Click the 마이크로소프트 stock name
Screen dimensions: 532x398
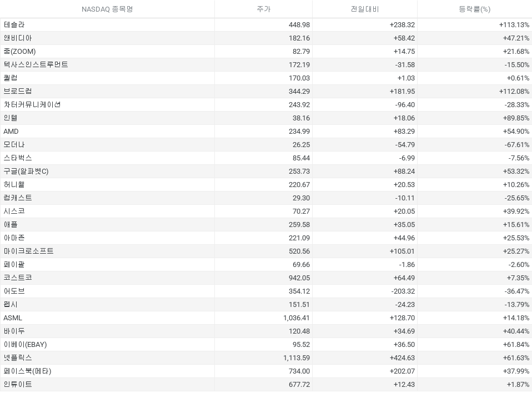pyautogui.click(x=28, y=251)
